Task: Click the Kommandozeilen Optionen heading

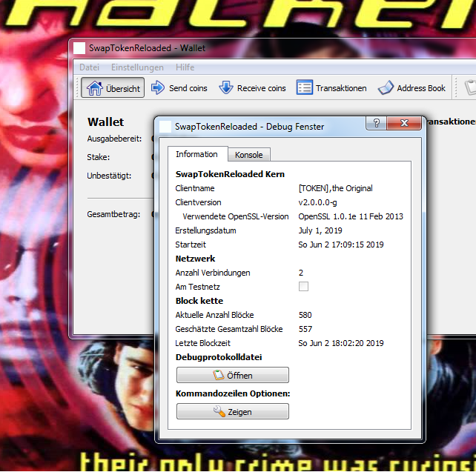Action: 233,393
